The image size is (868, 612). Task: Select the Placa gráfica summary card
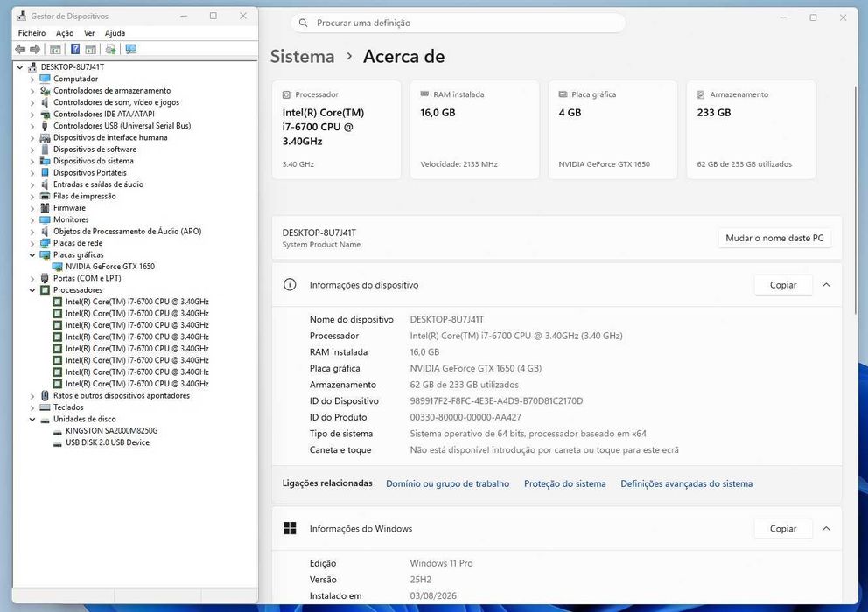coord(612,129)
